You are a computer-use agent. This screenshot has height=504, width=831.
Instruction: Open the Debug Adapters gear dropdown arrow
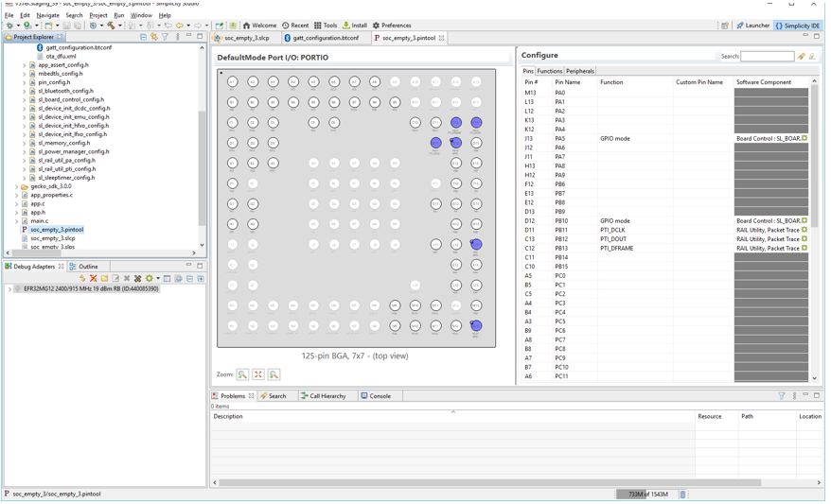(158, 278)
